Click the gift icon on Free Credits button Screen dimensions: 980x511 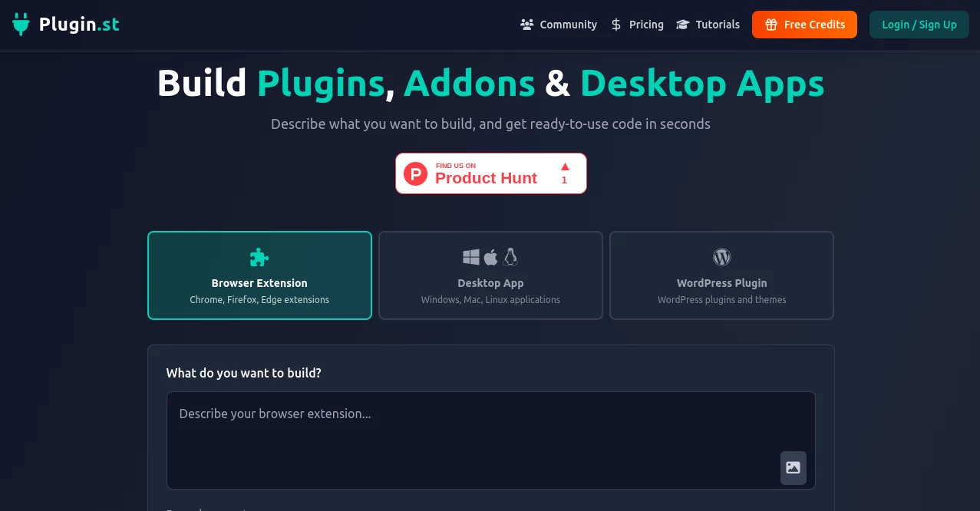click(770, 24)
